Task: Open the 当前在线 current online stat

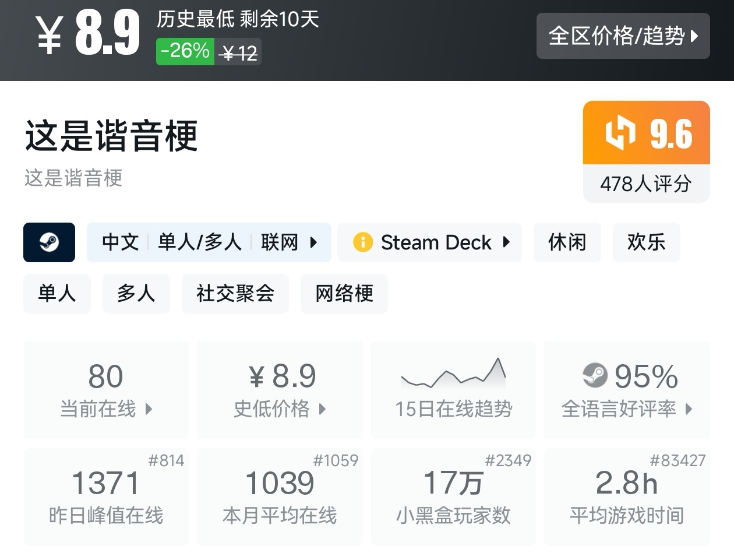Action: click(x=106, y=390)
